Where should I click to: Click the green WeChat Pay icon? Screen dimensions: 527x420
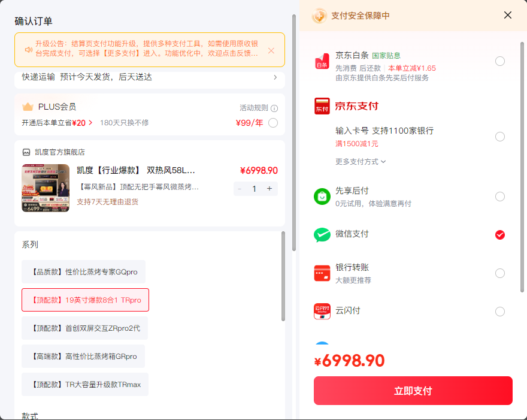tap(322, 235)
